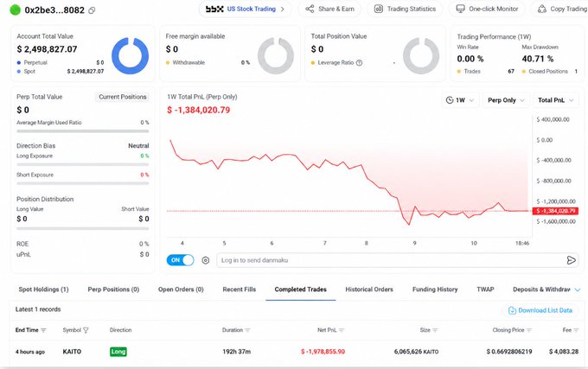
Task: Click the danmaku message input field
Action: 390,260
